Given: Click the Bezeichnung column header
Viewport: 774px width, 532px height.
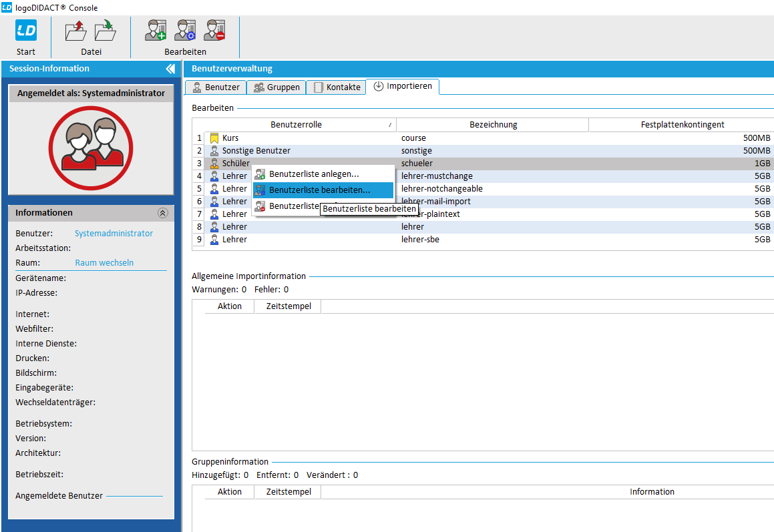Looking at the screenshot, I should (493, 125).
